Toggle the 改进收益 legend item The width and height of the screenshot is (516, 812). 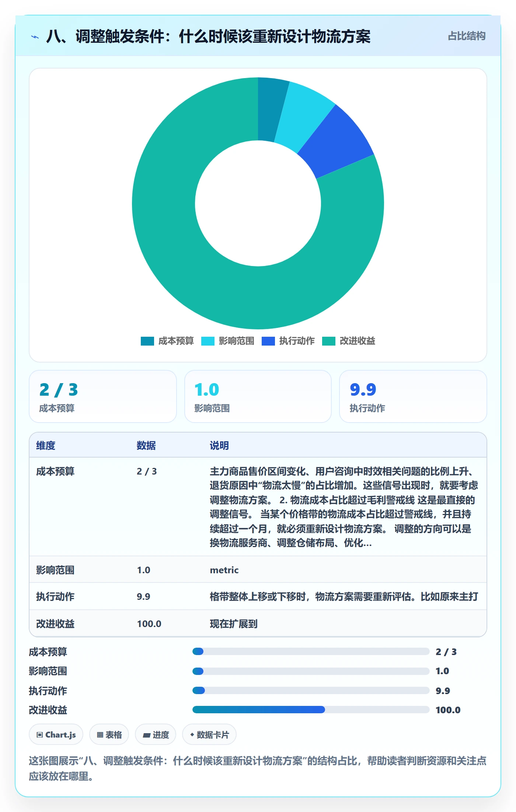(x=348, y=341)
